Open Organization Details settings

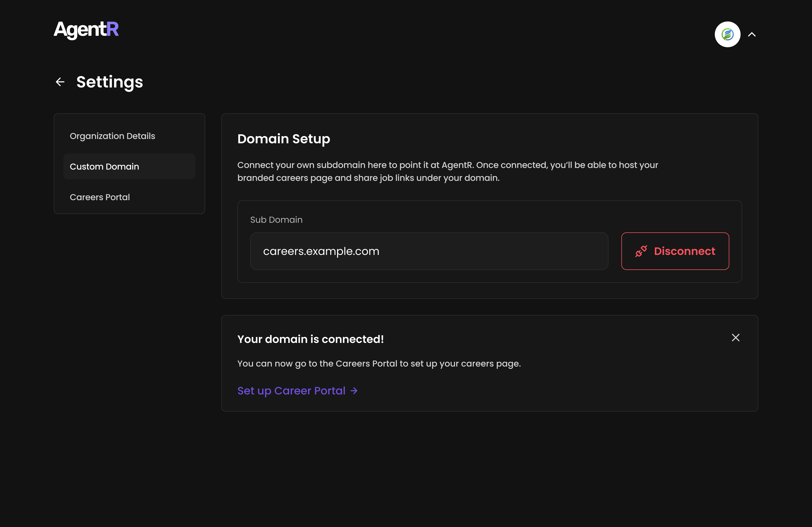coord(113,136)
